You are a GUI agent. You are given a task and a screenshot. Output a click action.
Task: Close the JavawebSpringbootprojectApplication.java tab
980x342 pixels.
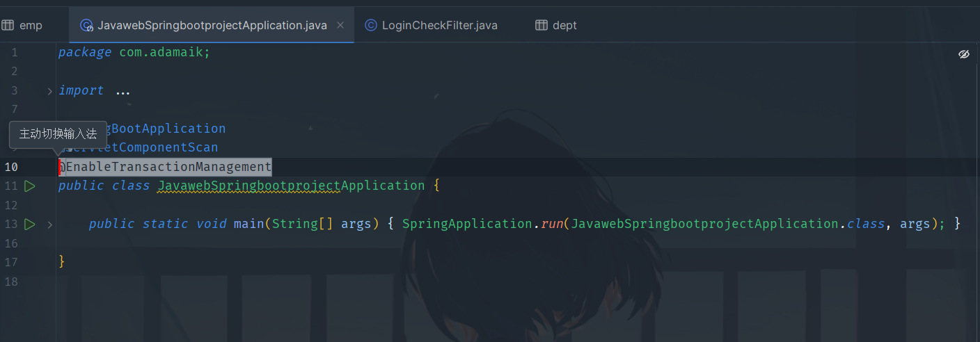(340, 25)
